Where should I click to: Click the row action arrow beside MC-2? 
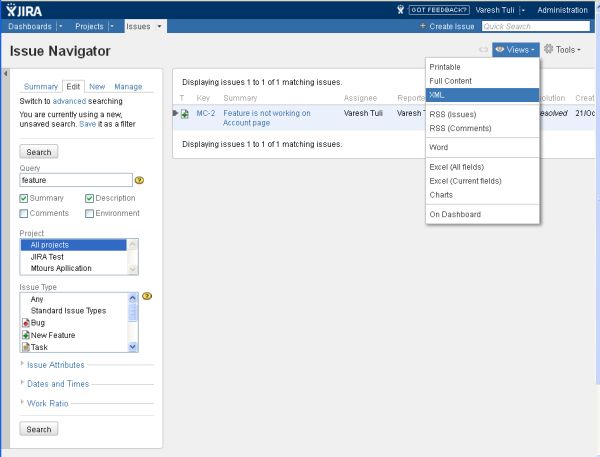coord(175,113)
